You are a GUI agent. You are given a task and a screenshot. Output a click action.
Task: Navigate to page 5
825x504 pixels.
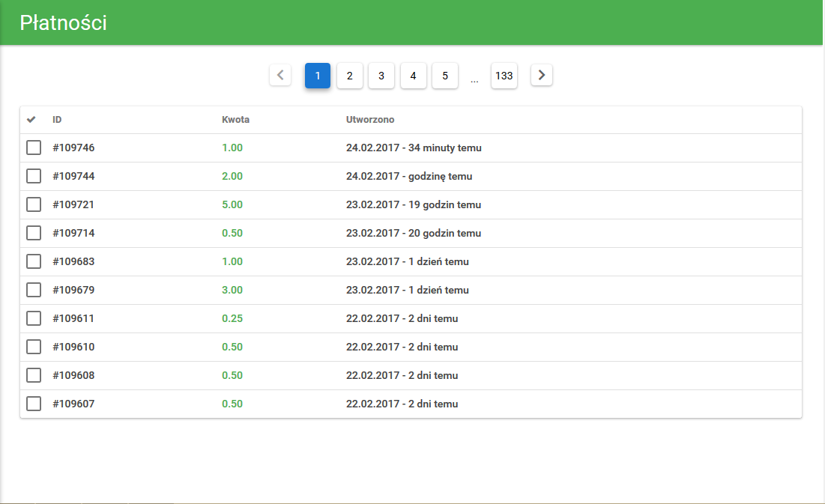pos(445,76)
